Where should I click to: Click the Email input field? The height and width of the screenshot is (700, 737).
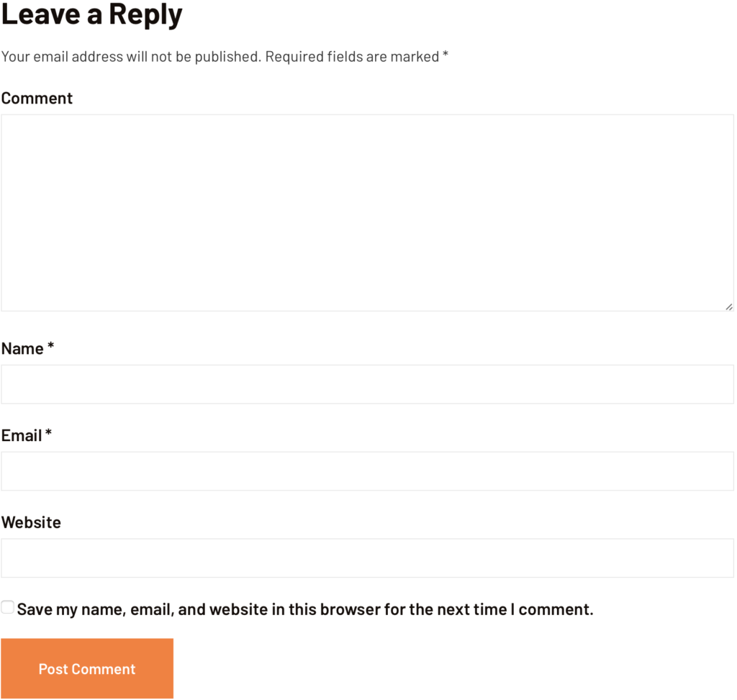point(367,471)
